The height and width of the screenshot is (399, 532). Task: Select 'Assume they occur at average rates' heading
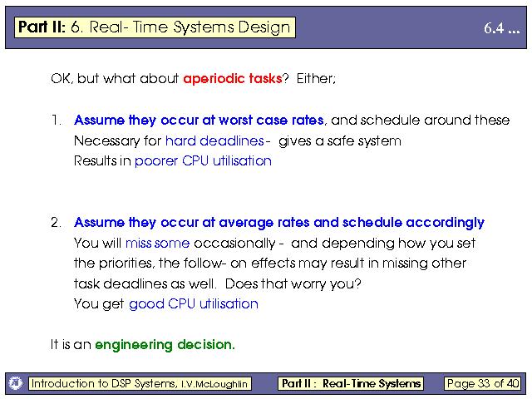[x=278, y=223]
